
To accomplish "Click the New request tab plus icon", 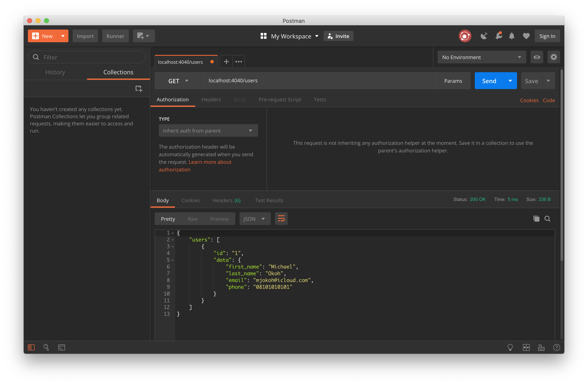I will 226,61.
